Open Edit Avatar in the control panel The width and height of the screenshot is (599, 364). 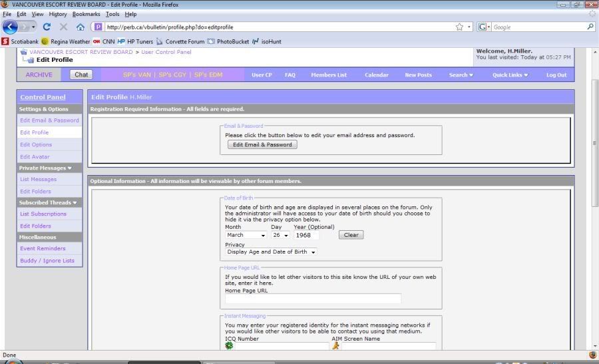coord(35,156)
